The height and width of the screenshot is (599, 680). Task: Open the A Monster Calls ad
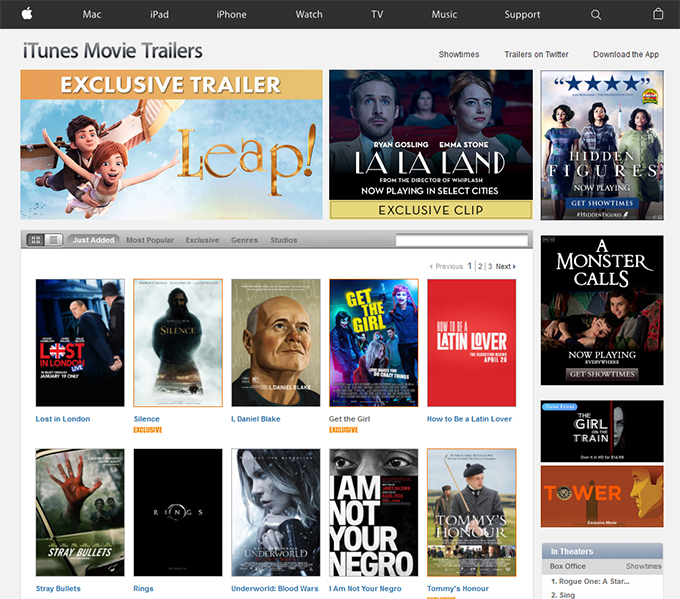coord(602,310)
